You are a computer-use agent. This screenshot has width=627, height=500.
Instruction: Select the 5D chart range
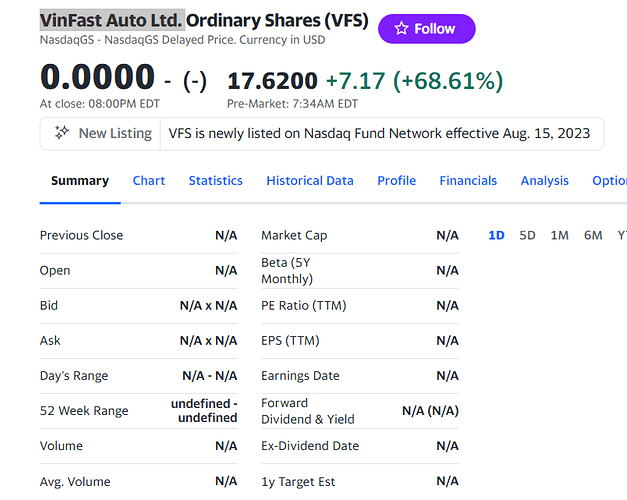click(527, 236)
